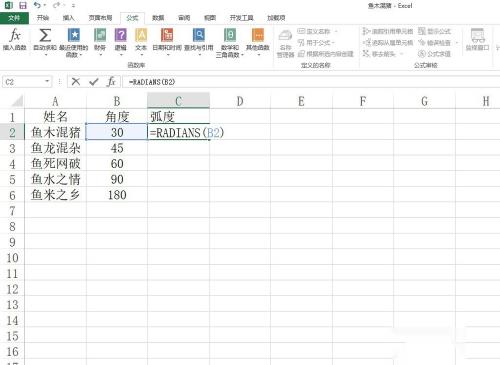Cancel formula entry with the X button
The image size is (500, 365).
[x=76, y=82]
